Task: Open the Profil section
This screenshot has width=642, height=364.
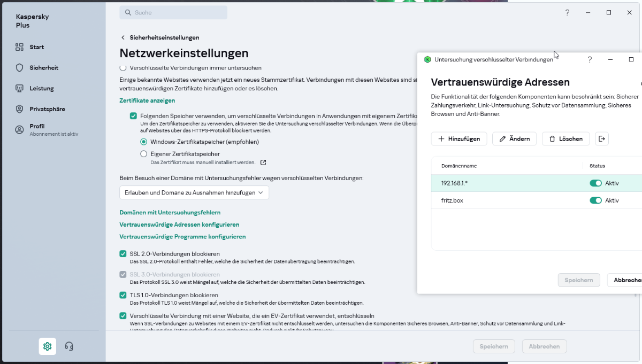Action: coord(47,130)
